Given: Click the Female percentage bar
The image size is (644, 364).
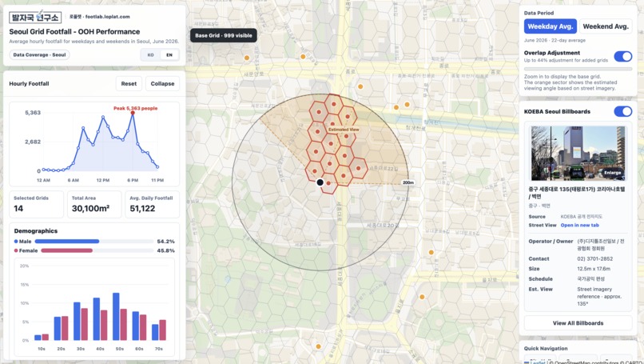Looking at the screenshot, I should pos(97,250).
